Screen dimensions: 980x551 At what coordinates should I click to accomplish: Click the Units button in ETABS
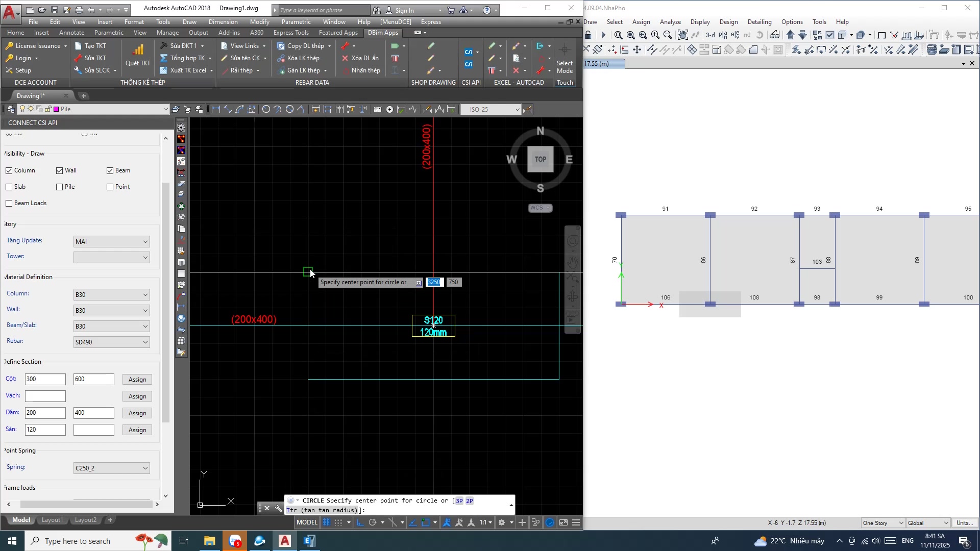pyautogui.click(x=965, y=523)
